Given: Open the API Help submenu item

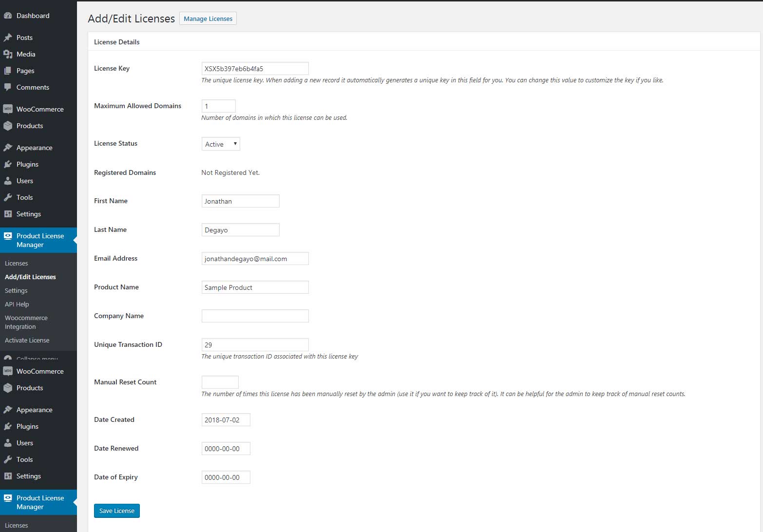Looking at the screenshot, I should (17, 304).
